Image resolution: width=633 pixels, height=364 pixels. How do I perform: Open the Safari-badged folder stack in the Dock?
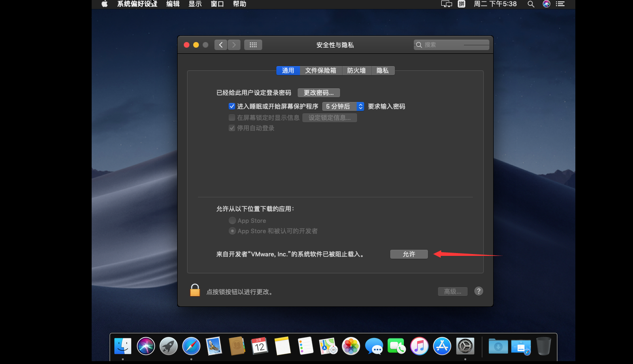[521, 346]
